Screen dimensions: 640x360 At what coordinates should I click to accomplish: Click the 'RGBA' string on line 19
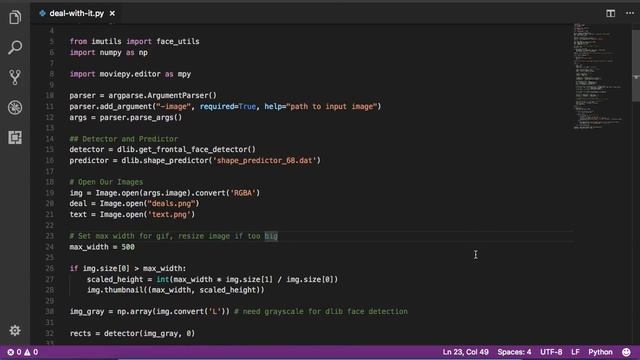click(x=243, y=193)
